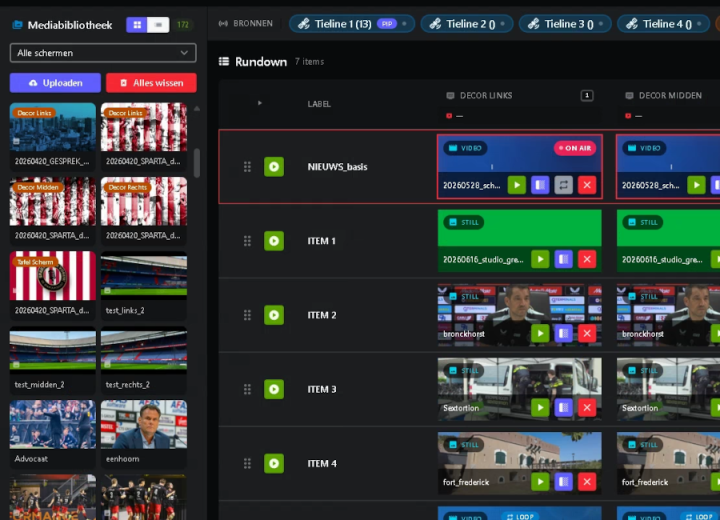Select the test_rechts_2 thumbnail
This screenshot has height=520, width=720.
click(x=144, y=359)
